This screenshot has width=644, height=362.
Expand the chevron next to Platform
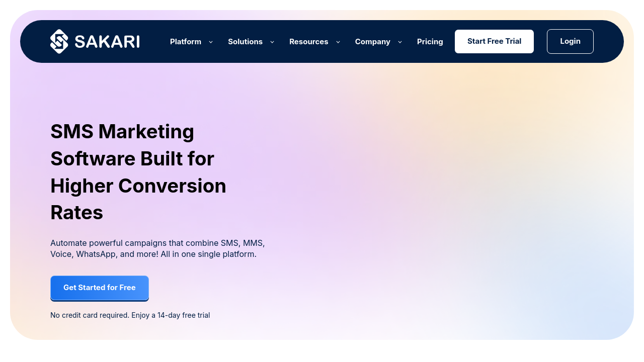click(211, 42)
